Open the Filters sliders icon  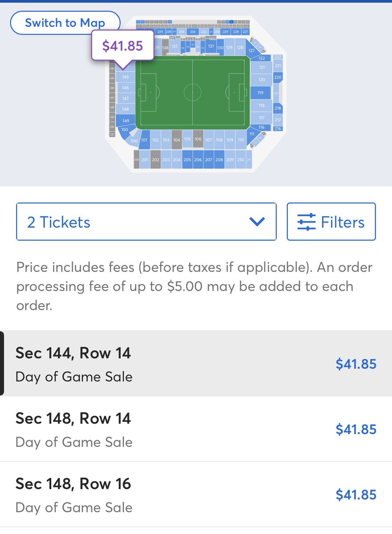coord(306,222)
